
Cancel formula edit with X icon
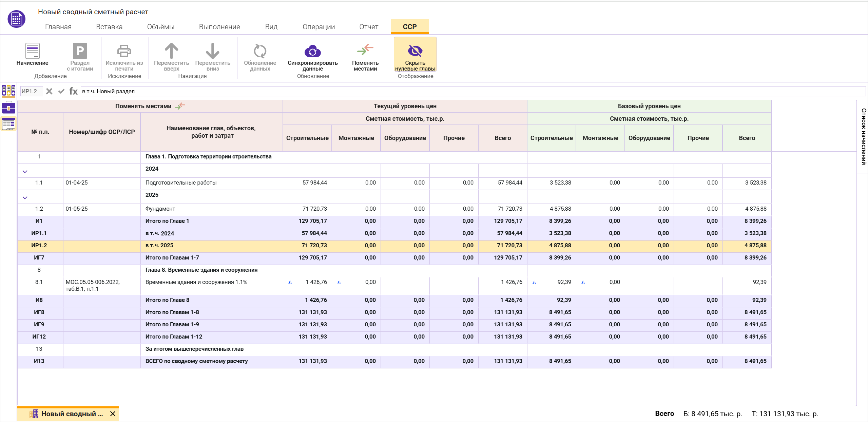49,91
